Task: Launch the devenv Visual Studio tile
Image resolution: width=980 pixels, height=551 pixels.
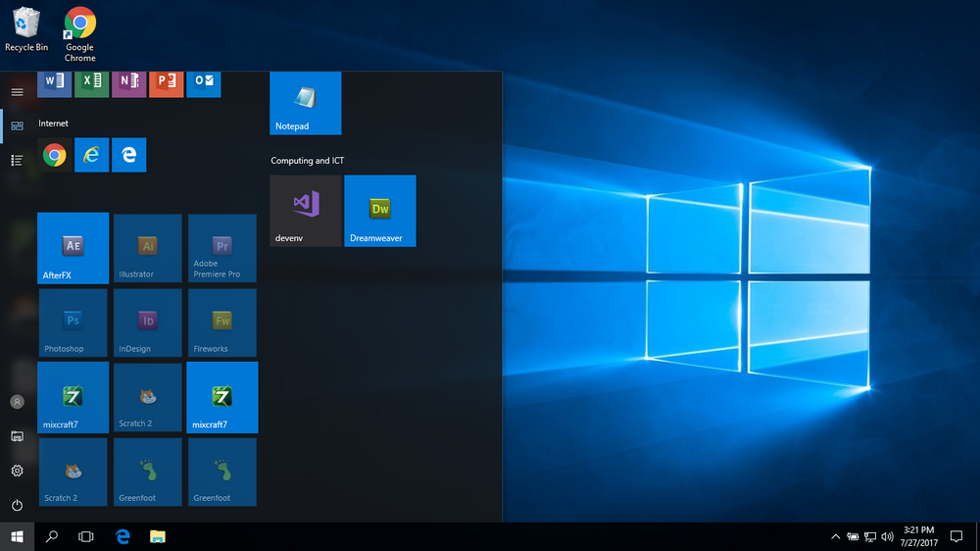Action: [306, 211]
